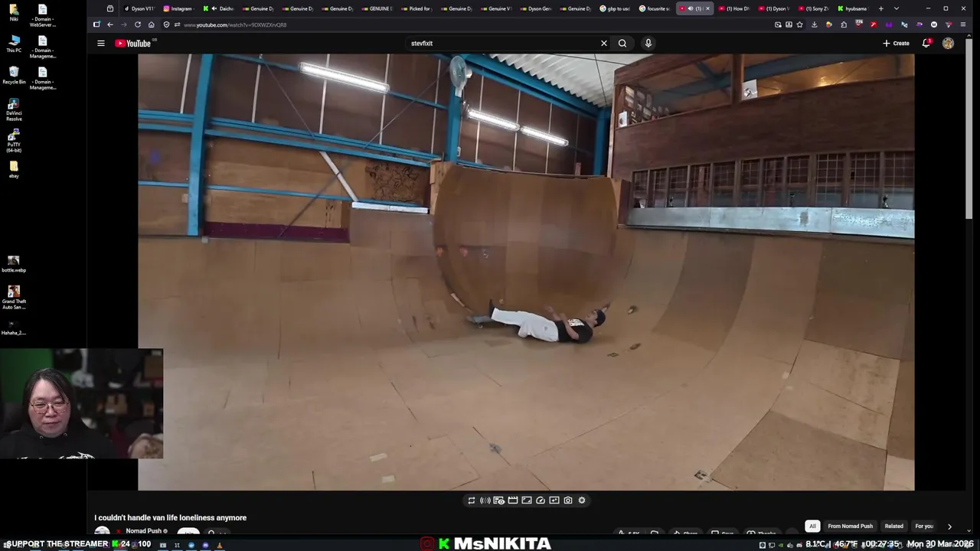Click the video player to pause playback
Image resolution: width=980 pixels, height=551 pixels.
(x=526, y=272)
